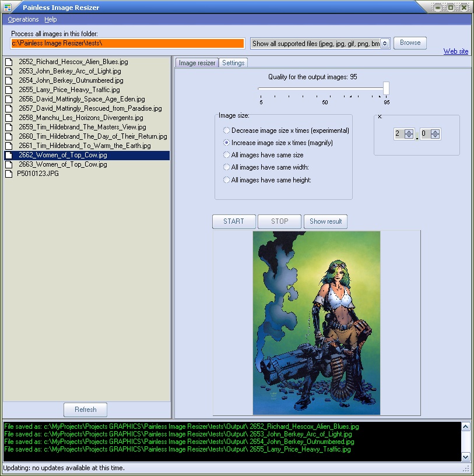Click file icon beside 2659_Tim_Hildebrand_The_Masters_View.jpg

[9, 127]
